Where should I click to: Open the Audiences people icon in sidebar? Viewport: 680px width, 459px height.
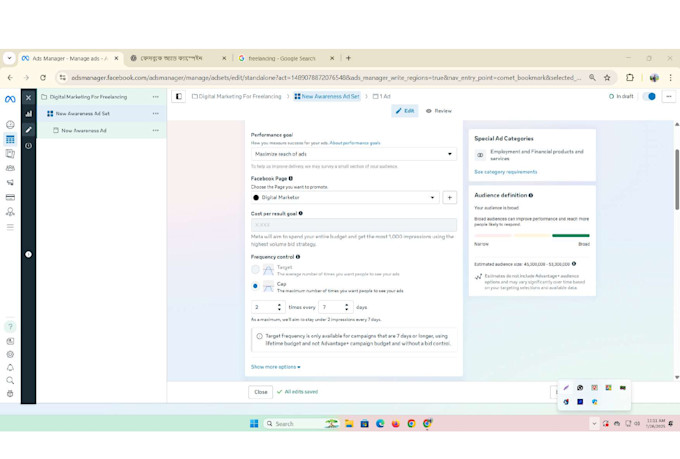[x=10, y=168]
